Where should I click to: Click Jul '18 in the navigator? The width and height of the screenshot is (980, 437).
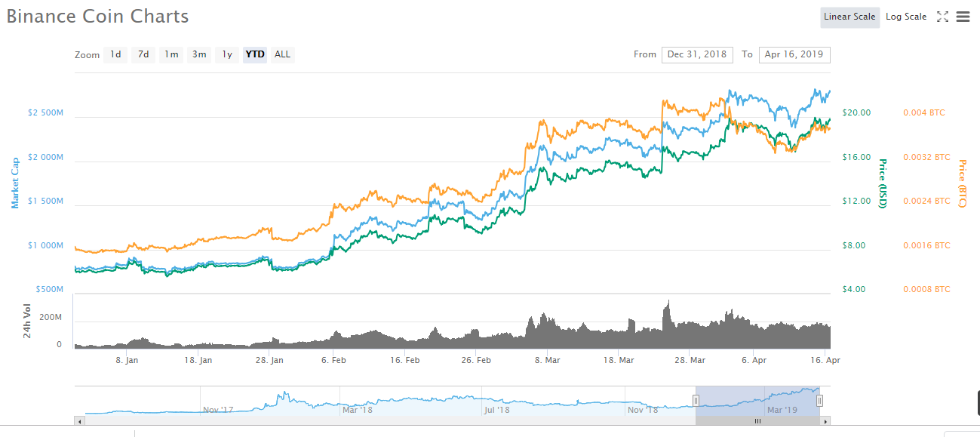click(x=496, y=410)
